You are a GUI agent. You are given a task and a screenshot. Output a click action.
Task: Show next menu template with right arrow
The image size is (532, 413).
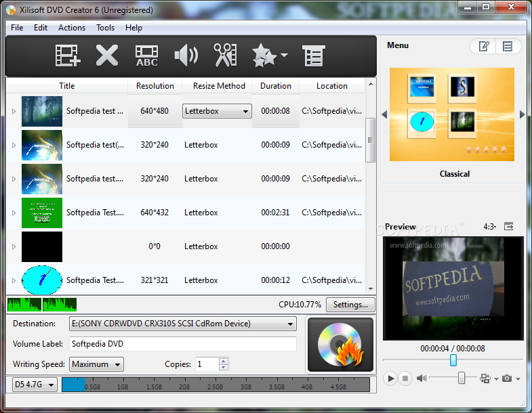[x=522, y=114]
